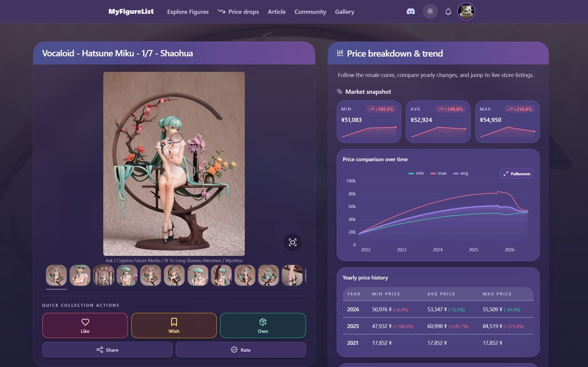
Task: Click the 2024 label on chart axis
Action: click(x=437, y=250)
